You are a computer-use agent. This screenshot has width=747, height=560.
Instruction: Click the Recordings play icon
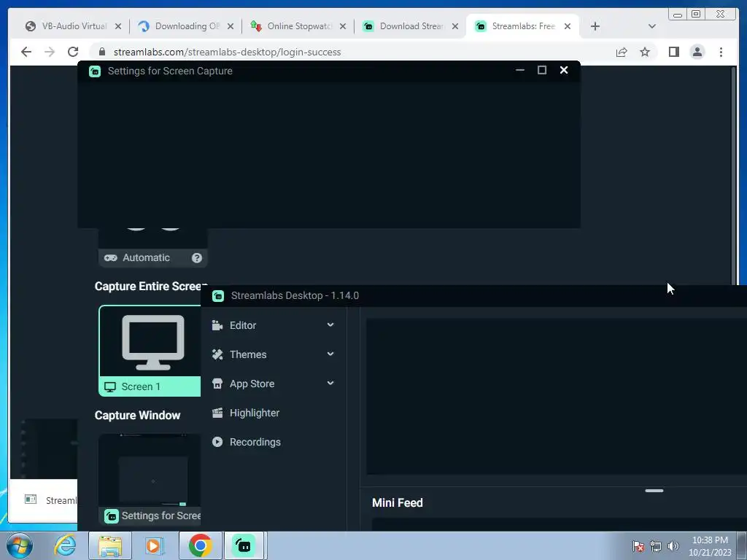click(x=217, y=442)
